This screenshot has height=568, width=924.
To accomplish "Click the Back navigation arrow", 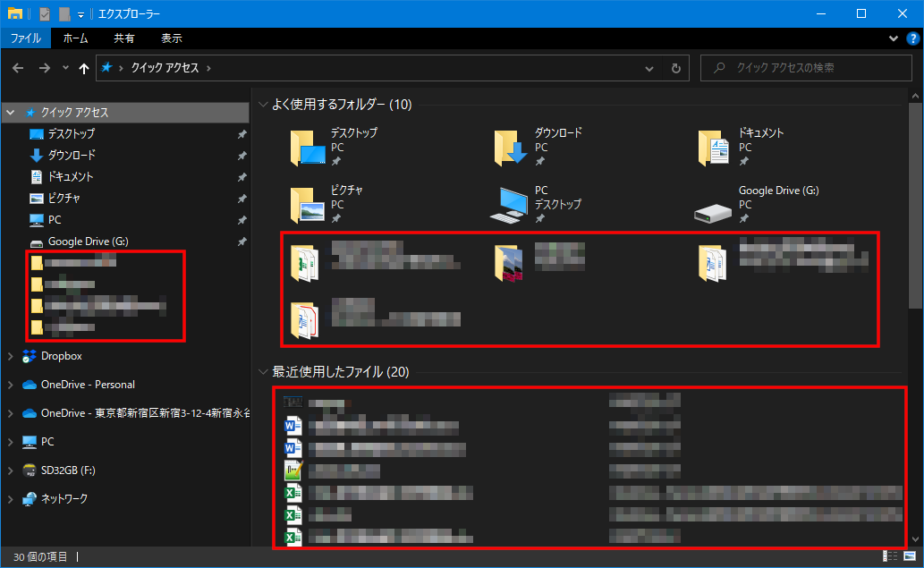I will [x=19, y=68].
